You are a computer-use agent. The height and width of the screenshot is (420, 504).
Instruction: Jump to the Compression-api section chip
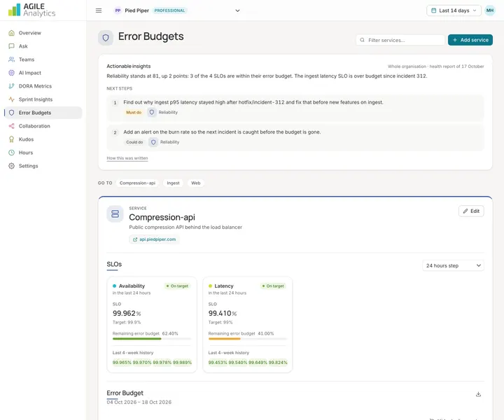tap(137, 183)
